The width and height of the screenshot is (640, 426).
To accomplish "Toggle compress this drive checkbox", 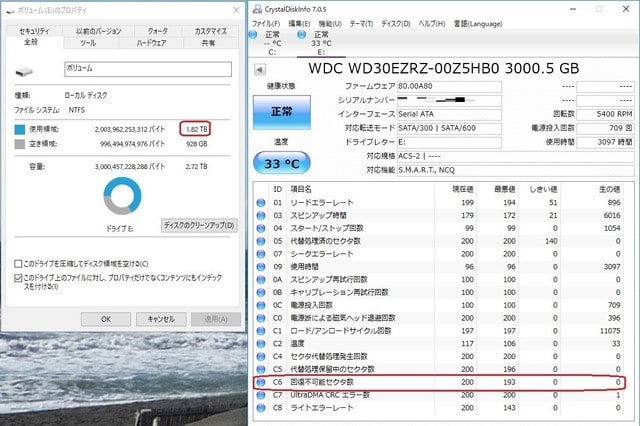I will 18,264.
